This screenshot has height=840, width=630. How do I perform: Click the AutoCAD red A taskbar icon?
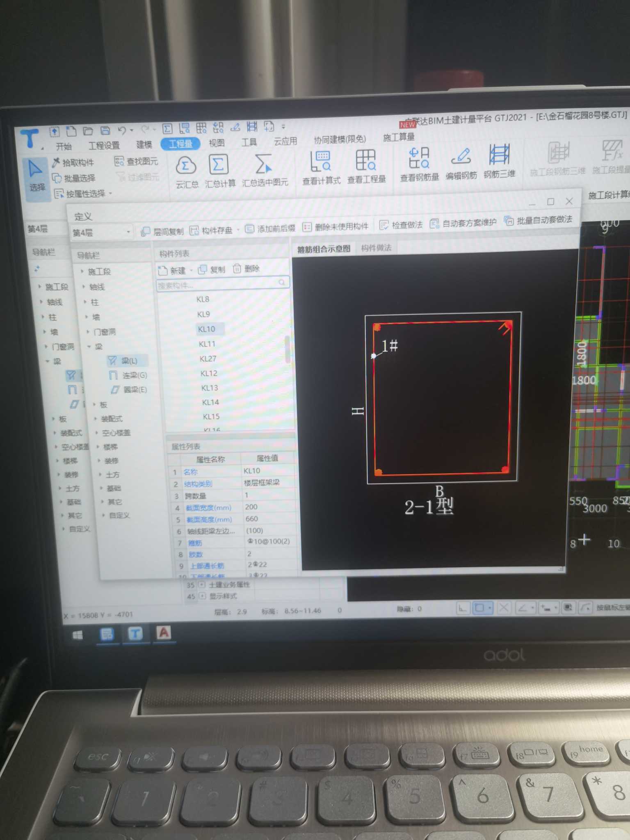pyautogui.click(x=164, y=632)
